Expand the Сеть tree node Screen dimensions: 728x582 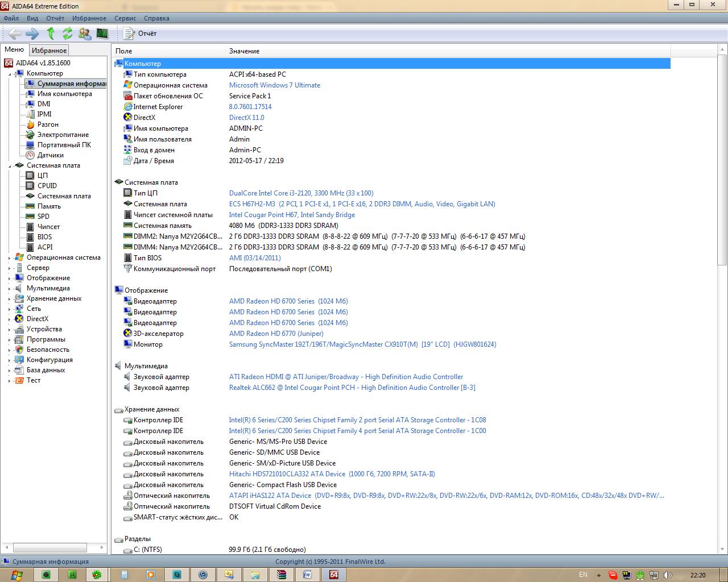[10, 309]
